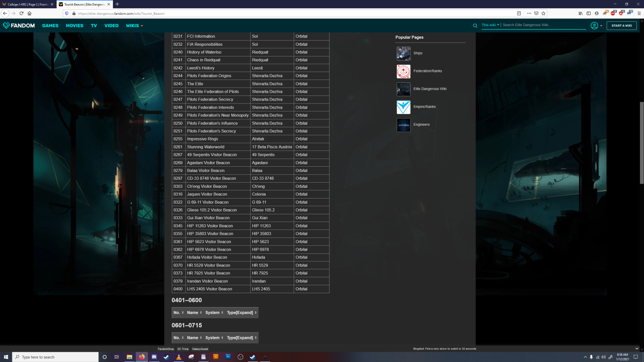Click the Fandom logo
Viewport: 644px width, 362px height.
[19, 25]
